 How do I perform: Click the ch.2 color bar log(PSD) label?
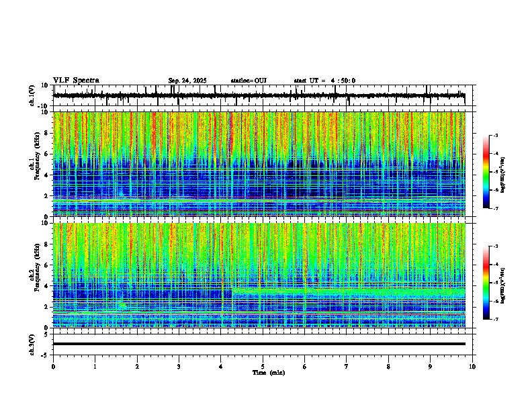pyautogui.click(x=503, y=286)
